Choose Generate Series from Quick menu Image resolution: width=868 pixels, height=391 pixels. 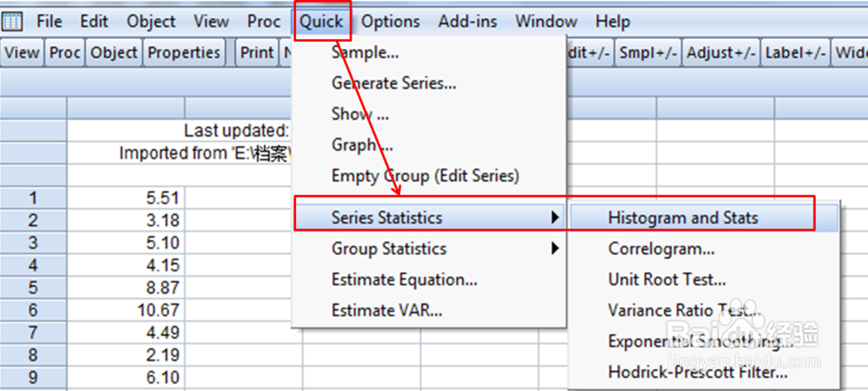click(x=393, y=83)
